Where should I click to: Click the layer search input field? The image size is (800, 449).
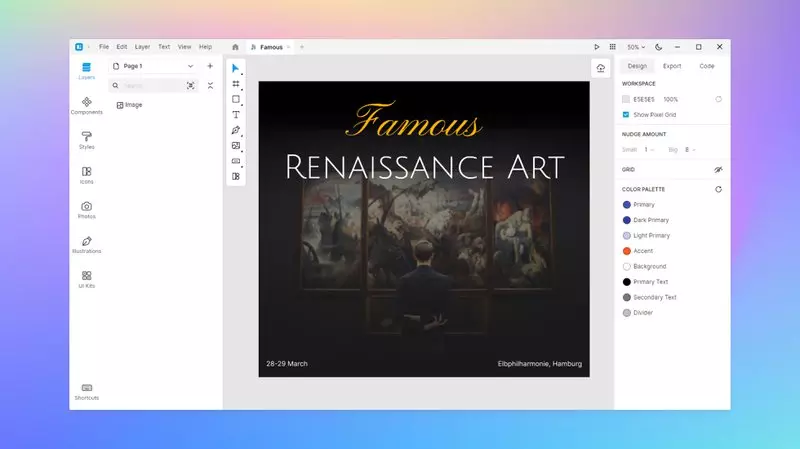pyautogui.click(x=152, y=86)
